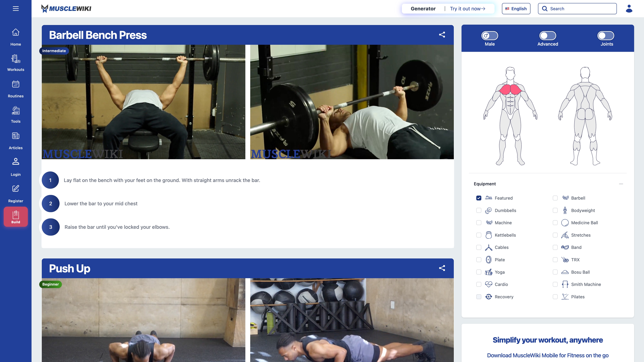Image resolution: width=644 pixels, height=362 pixels.
Task: Open Routines calendar icon
Action: tap(16, 84)
